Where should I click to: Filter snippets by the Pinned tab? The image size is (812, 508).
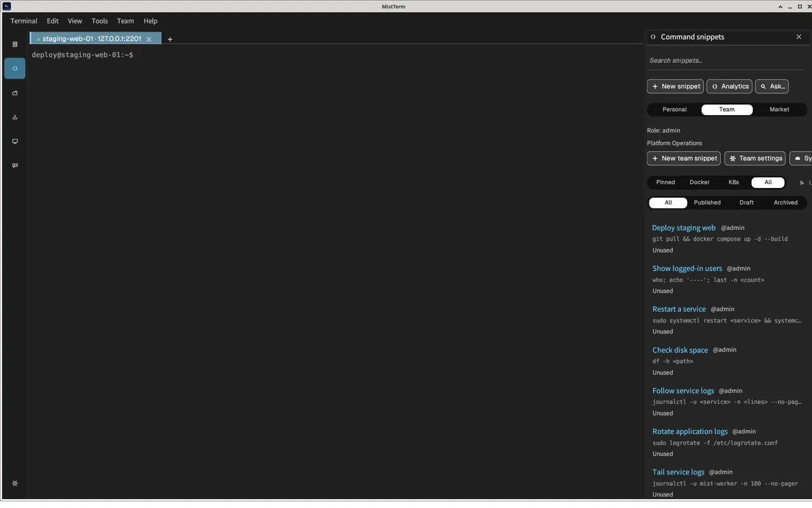[665, 182]
